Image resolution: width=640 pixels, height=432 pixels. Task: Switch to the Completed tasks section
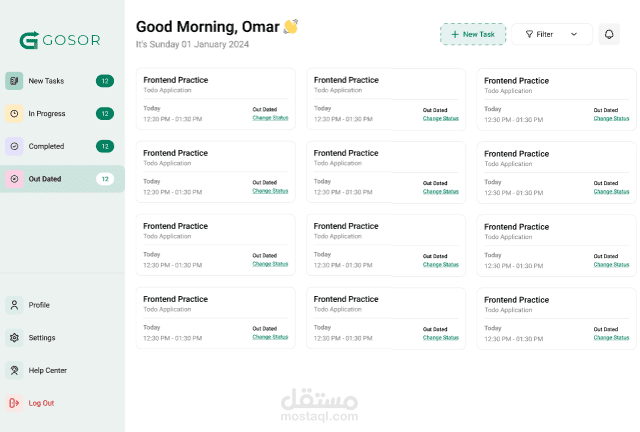[x=46, y=146]
